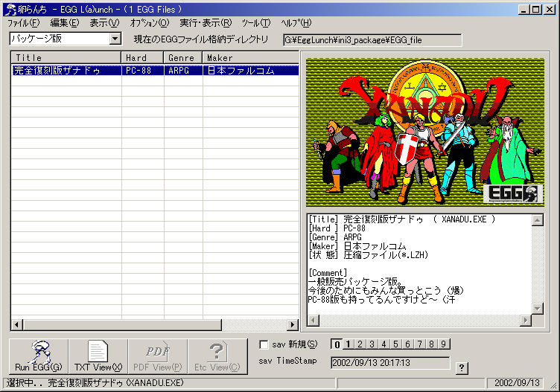Toggle the sav 新規(S) checkbox
560x392 pixels.
point(264,344)
